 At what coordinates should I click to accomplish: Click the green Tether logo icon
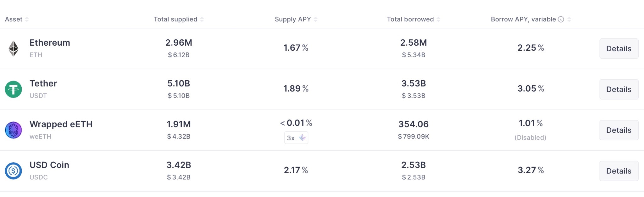(13, 89)
